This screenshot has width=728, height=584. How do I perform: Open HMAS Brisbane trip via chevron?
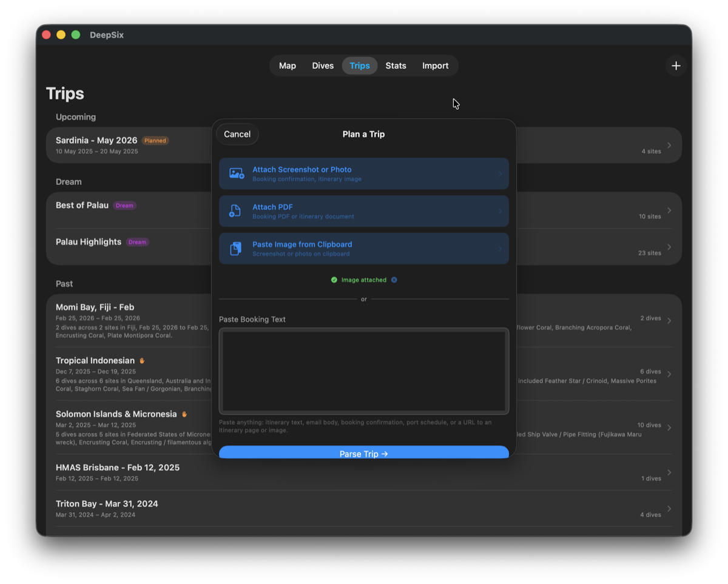(x=669, y=472)
